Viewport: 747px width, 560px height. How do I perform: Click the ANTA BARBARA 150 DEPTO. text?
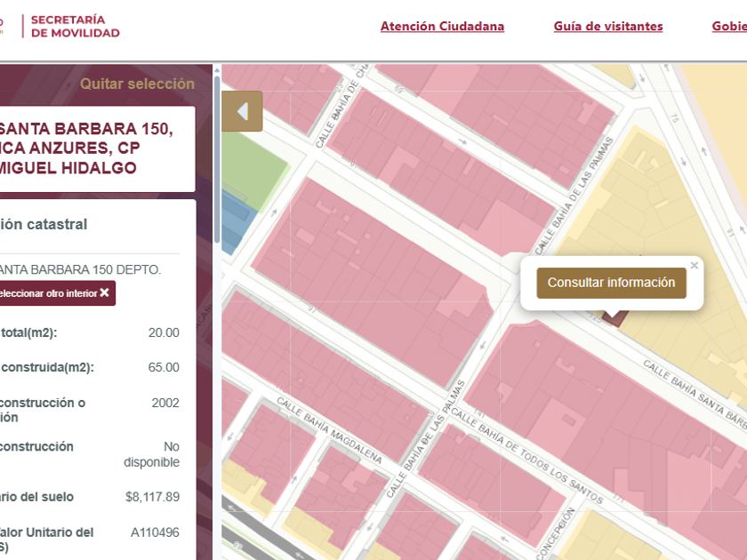(x=80, y=269)
